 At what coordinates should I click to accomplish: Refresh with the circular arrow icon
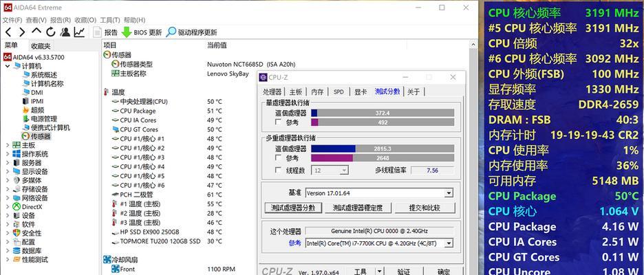coord(50,32)
